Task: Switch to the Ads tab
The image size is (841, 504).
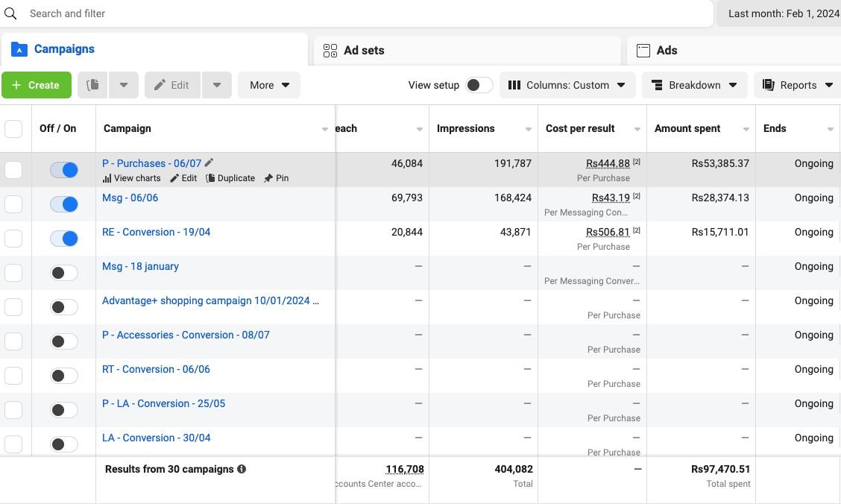Action: pyautogui.click(x=667, y=51)
